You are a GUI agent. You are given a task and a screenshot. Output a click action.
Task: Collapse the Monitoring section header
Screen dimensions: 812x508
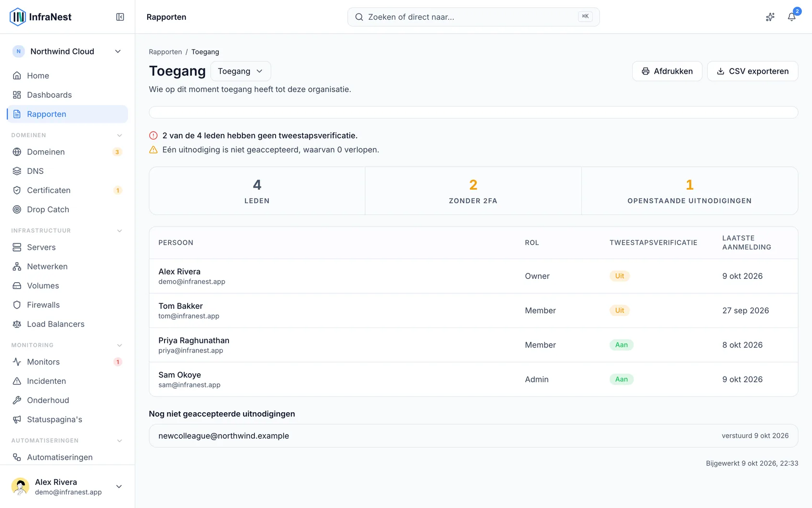(67, 345)
